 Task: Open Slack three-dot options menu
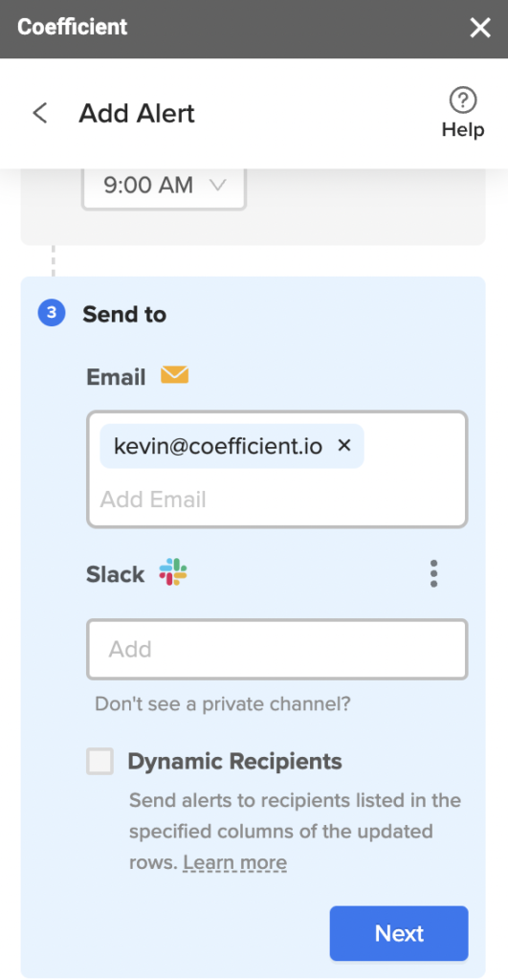pyautogui.click(x=433, y=573)
